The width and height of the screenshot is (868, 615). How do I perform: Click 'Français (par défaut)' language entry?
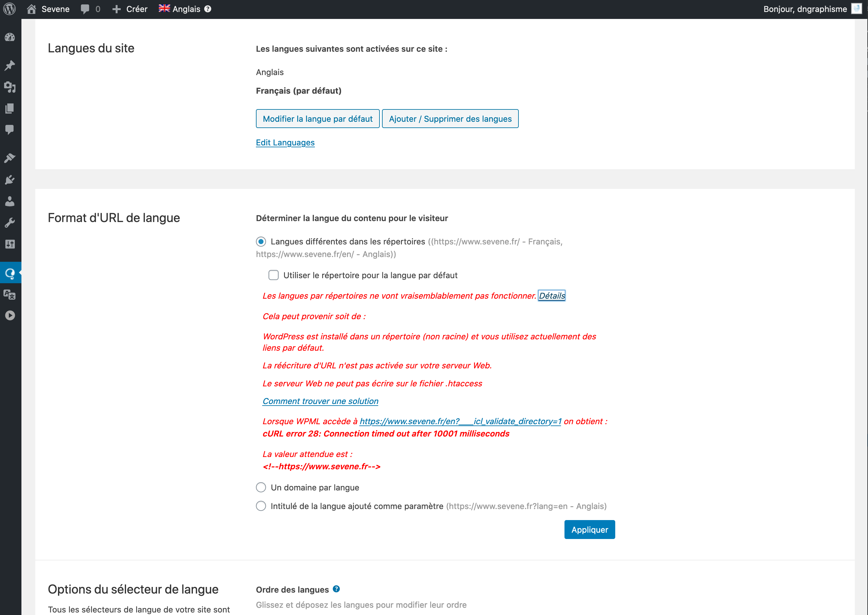pos(298,91)
